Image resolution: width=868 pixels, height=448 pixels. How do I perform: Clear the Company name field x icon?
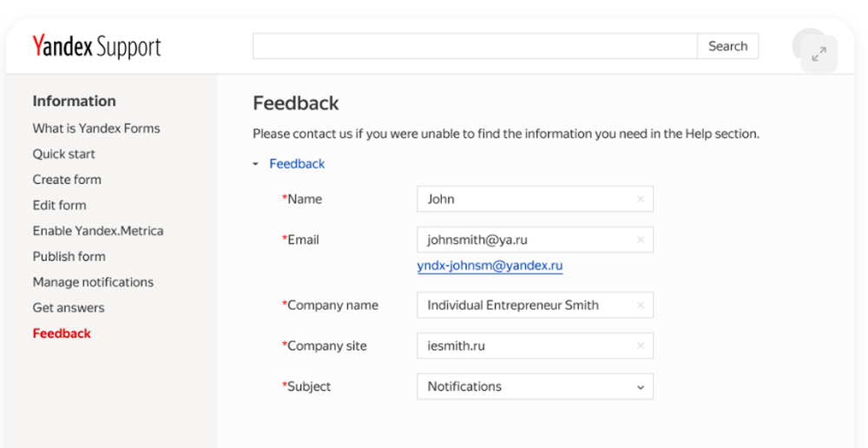641,305
